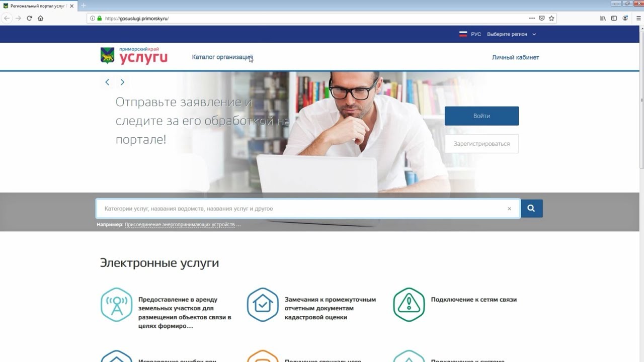This screenshot has width=644, height=362.
Task: Click the Войти button
Action: (481, 116)
